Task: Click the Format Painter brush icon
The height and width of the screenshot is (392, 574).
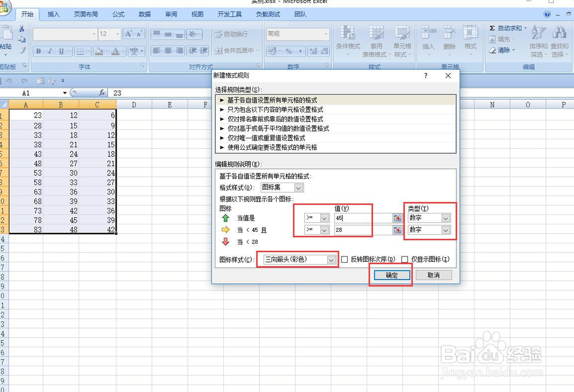Action: point(22,51)
